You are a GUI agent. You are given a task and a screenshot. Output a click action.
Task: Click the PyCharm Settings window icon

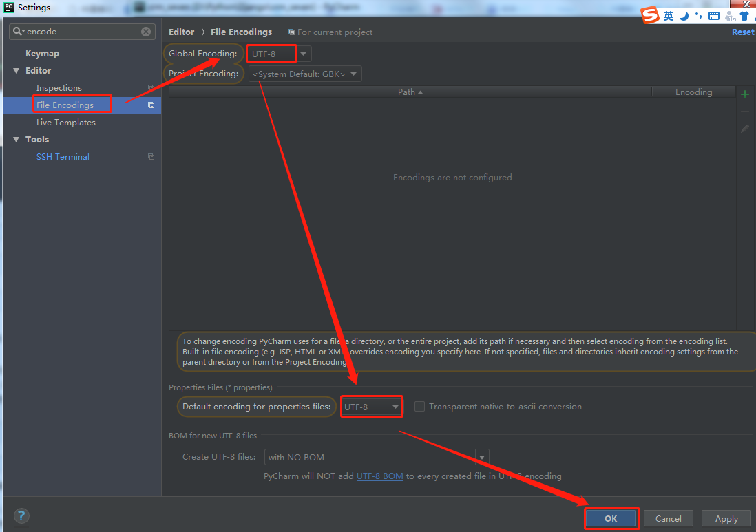point(9,8)
